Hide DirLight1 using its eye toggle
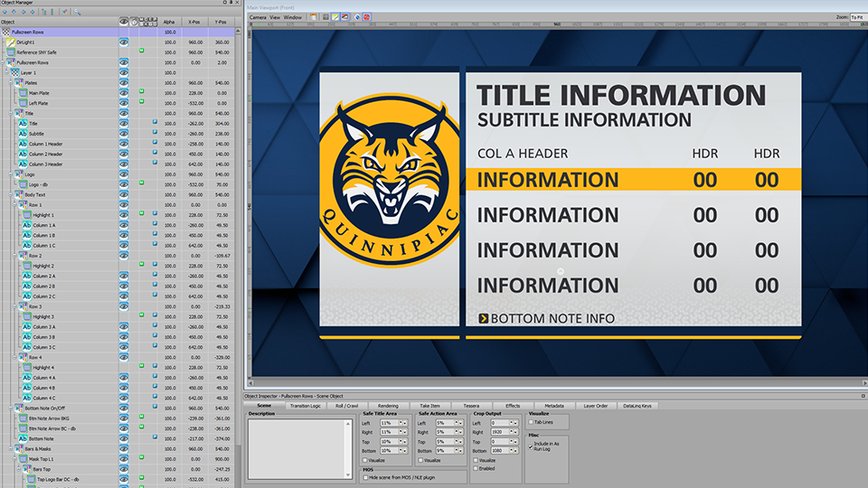Viewport: 868px width, 488px height. click(x=124, y=42)
